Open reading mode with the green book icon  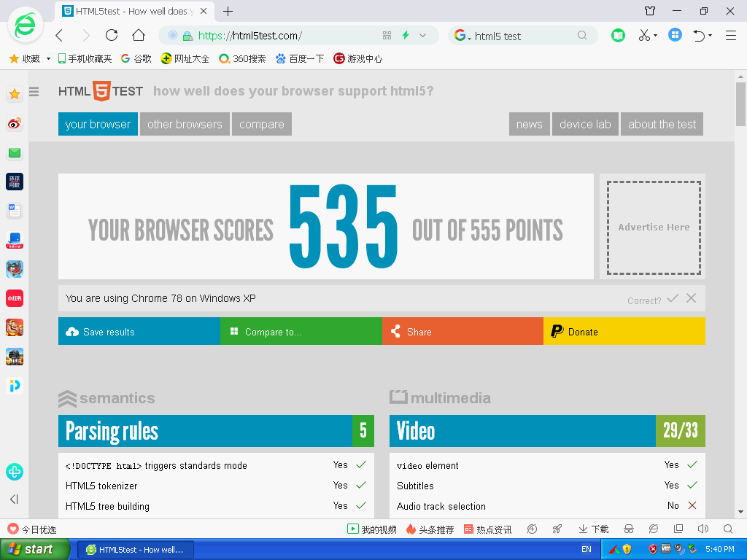click(618, 35)
